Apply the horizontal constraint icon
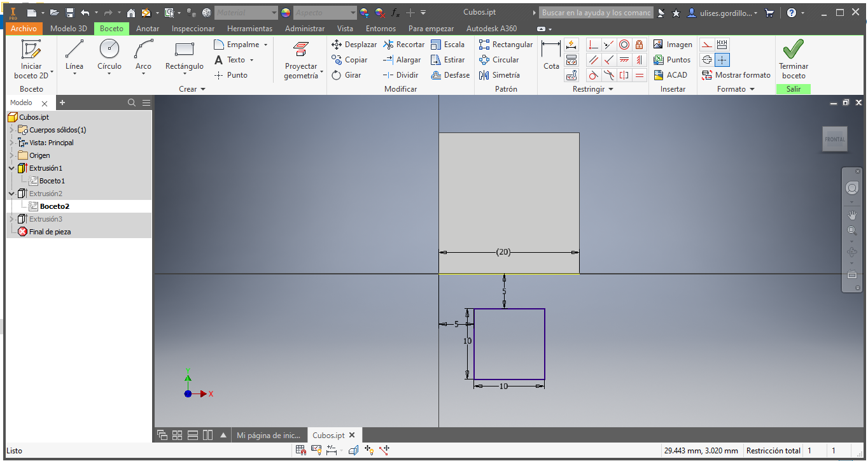This screenshot has height=461, width=868. (624, 60)
